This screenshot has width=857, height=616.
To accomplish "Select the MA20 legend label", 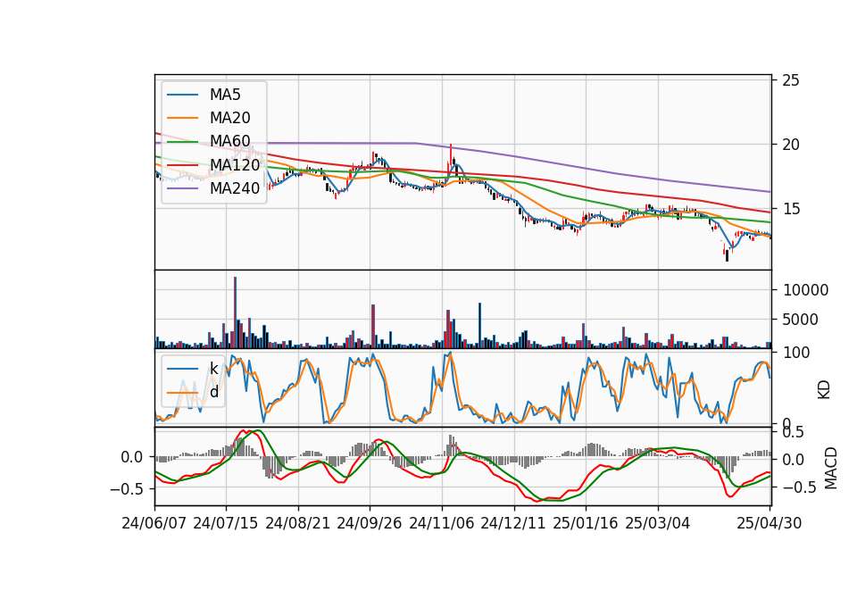I will point(229,118).
